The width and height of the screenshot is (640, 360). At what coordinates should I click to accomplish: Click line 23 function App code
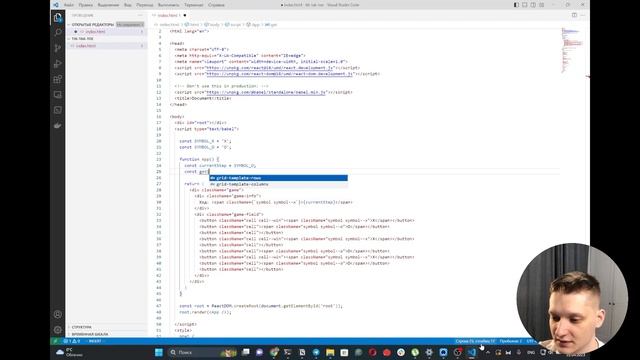(199, 159)
